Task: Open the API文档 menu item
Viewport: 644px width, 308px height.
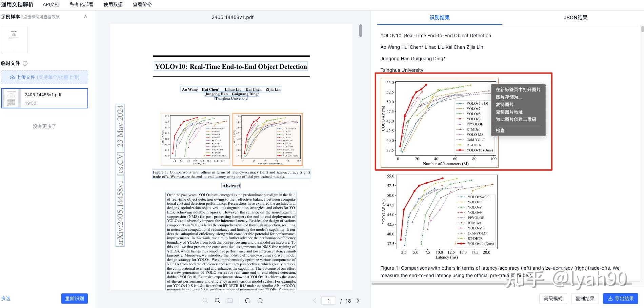Action: 51,4
